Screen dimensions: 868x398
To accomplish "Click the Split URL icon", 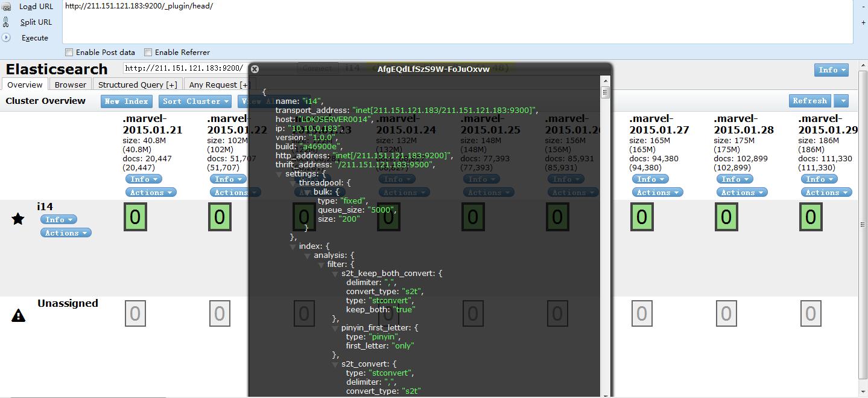I will coord(5,22).
